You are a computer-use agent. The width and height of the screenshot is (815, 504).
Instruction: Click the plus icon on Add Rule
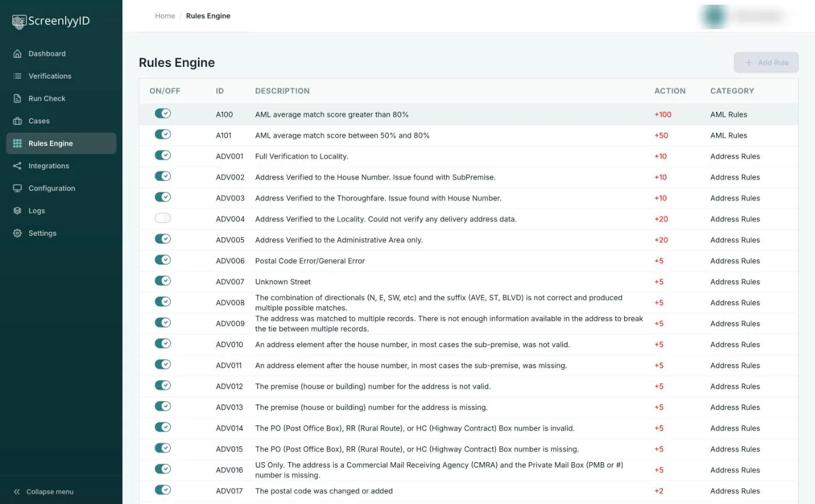tap(749, 62)
